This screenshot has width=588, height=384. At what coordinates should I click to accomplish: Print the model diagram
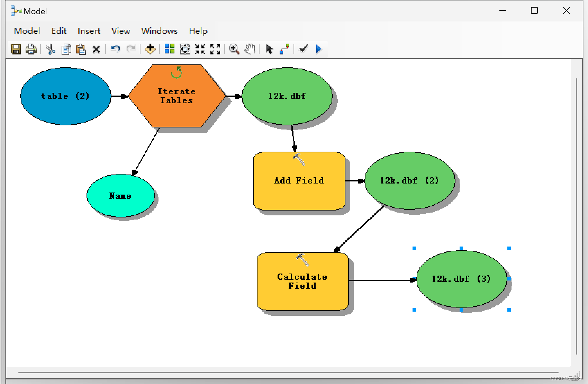click(31, 49)
